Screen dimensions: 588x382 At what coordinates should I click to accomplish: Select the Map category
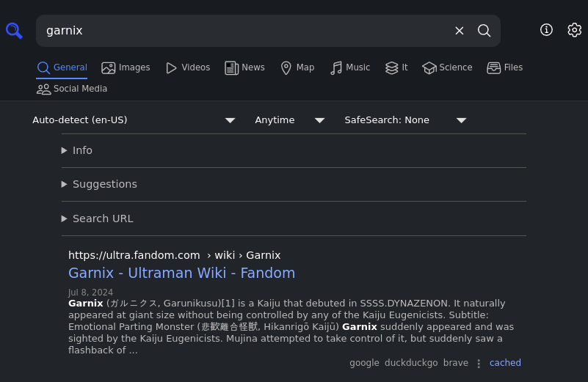(297, 67)
